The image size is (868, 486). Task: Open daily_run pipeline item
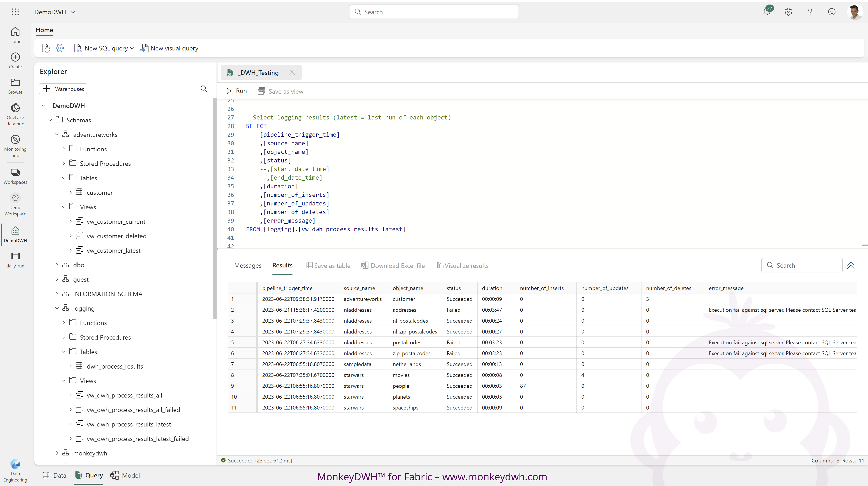[15, 260]
